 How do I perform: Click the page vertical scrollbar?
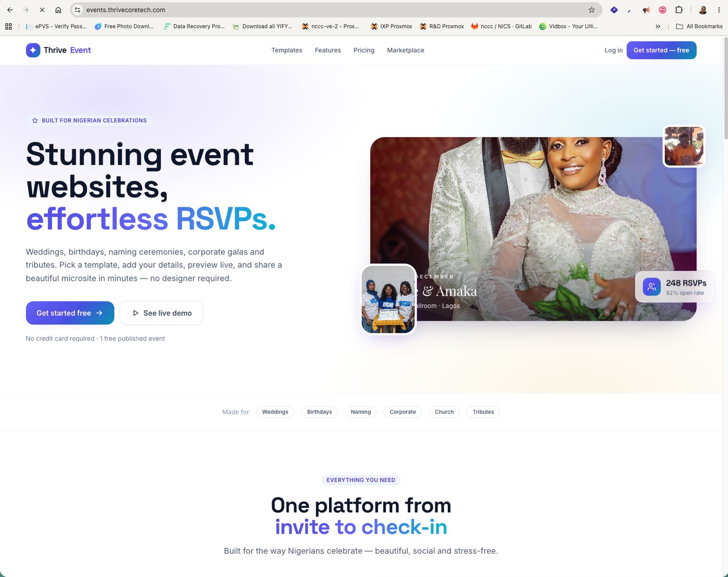point(725,89)
